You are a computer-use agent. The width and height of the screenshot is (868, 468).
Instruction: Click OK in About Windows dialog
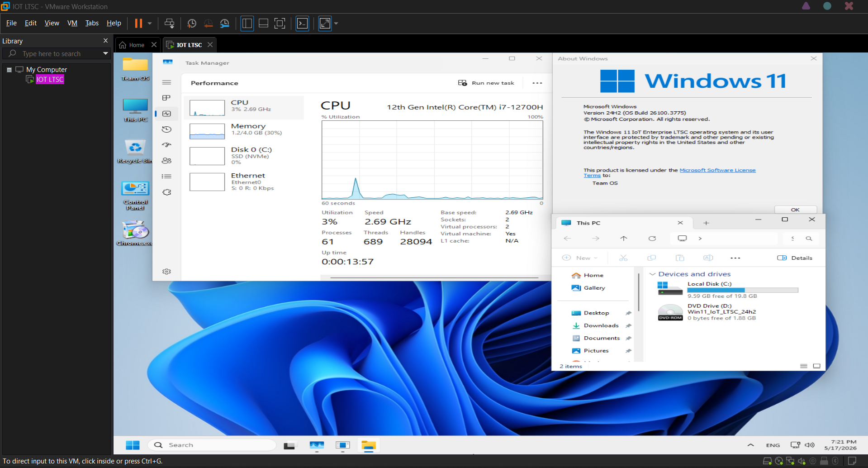tap(795, 210)
